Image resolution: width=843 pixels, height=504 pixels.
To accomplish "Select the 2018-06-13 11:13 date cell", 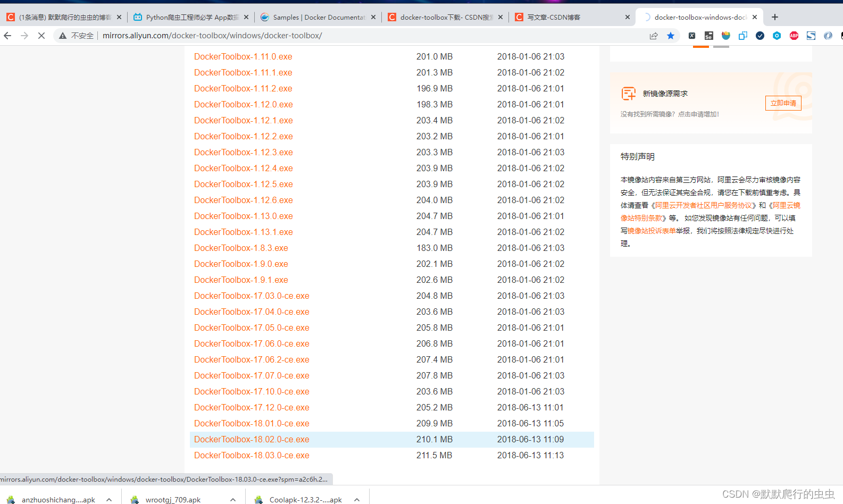I will click(531, 455).
